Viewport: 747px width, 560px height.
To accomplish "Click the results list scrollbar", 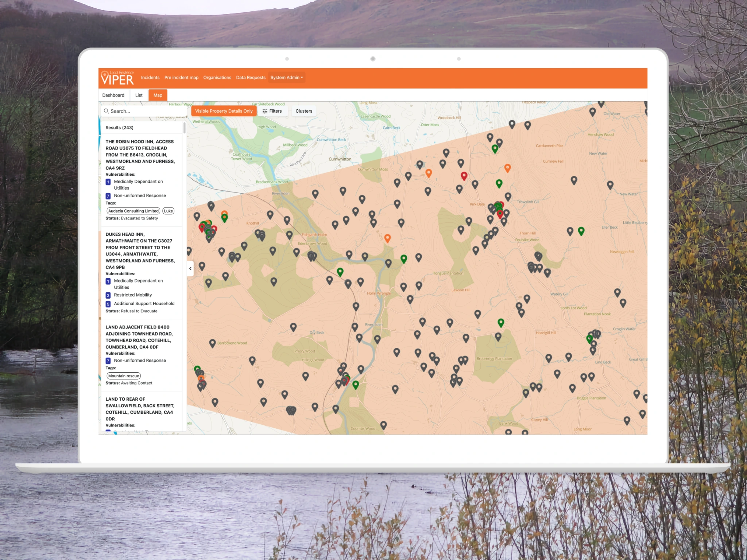I will [x=185, y=128].
